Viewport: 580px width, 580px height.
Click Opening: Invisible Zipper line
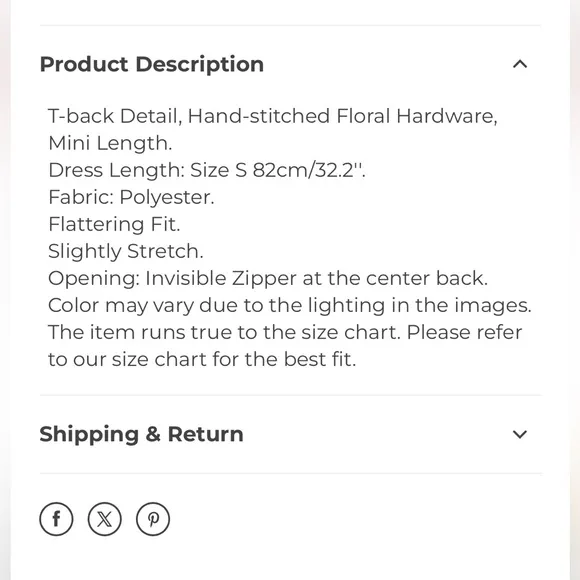point(268,278)
